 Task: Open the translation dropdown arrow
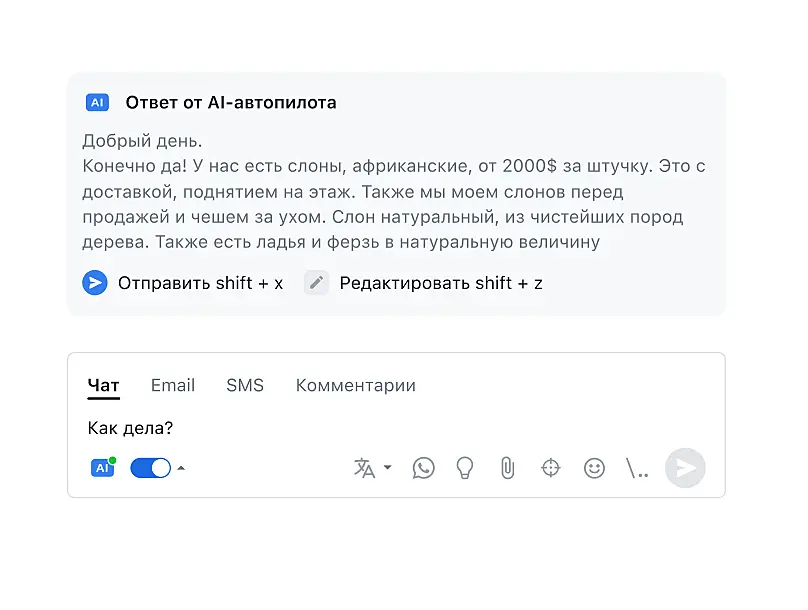pyautogui.click(x=387, y=467)
